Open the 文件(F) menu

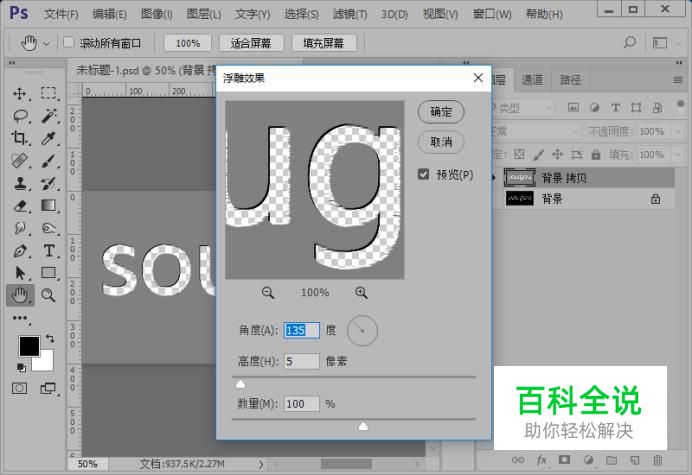click(61, 14)
